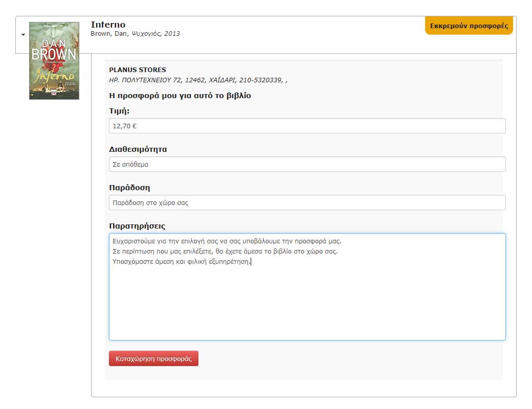Image resolution: width=532 pixels, height=409 pixels.
Task: Click the heading Η προσφορά μου για αυτό το βιβλίο
Action: [x=180, y=96]
